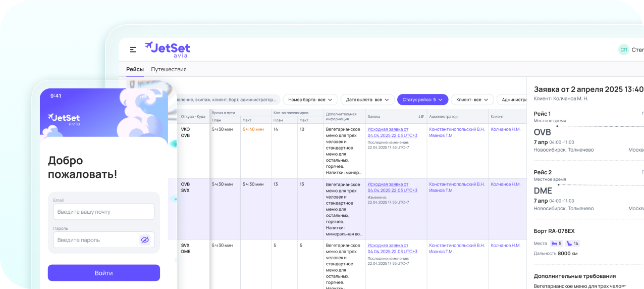Open Исходная заявка link in VKO-OVB row
Image resolution: width=644 pixels, height=289 pixels.
[x=388, y=129]
